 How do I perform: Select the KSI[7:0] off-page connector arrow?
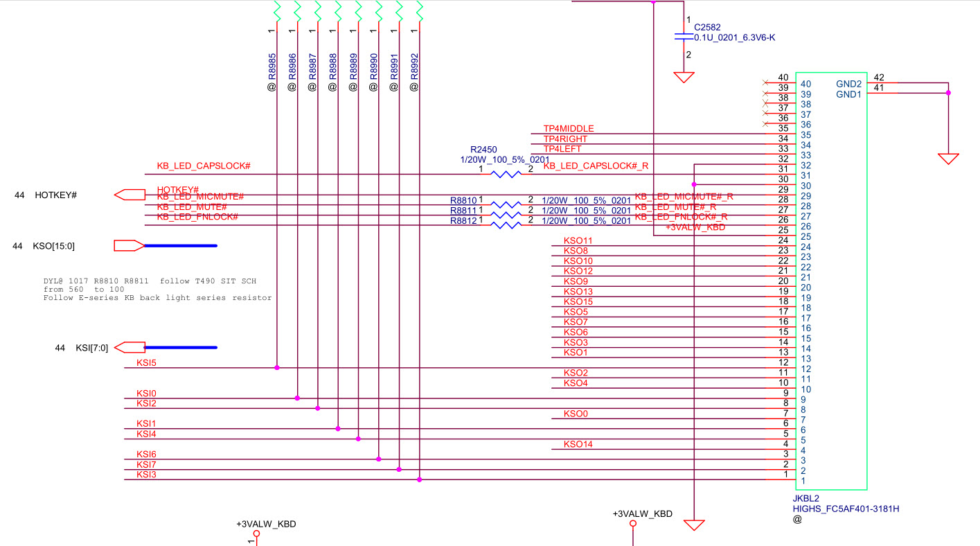point(129,347)
